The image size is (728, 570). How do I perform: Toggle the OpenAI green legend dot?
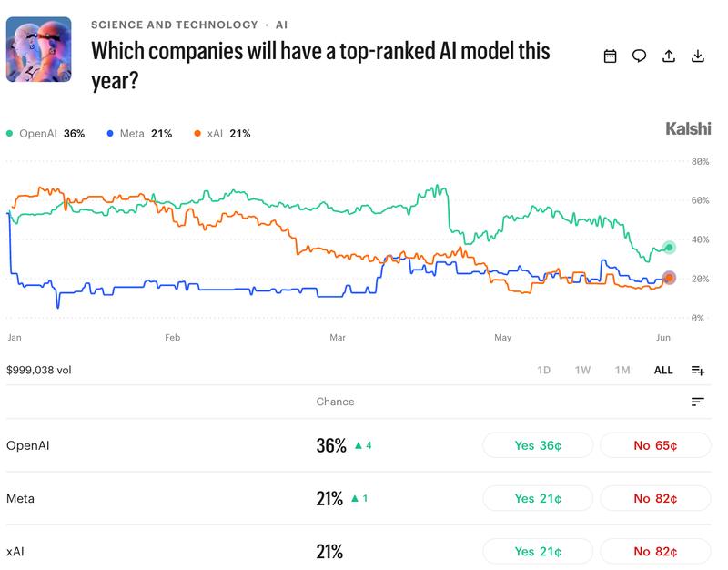[x=9, y=134]
